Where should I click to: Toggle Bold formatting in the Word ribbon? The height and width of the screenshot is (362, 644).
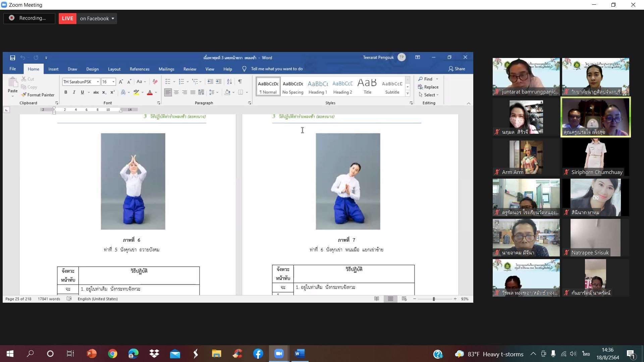66,93
